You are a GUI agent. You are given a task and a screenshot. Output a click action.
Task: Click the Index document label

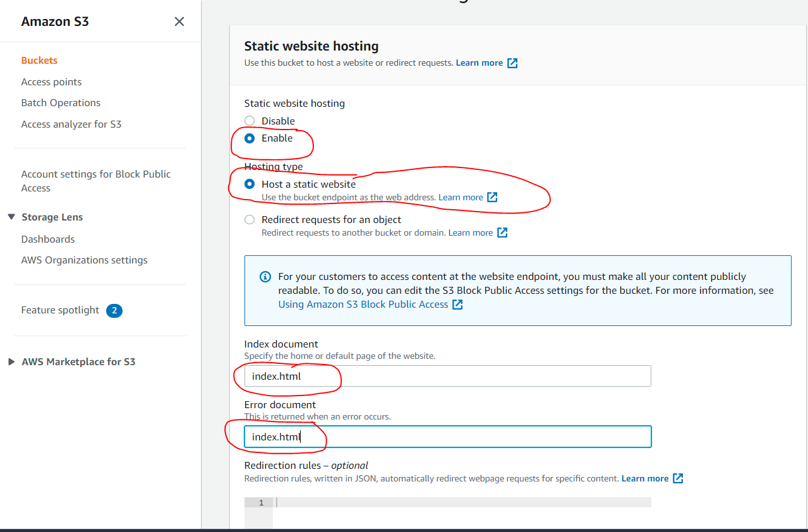(x=281, y=344)
